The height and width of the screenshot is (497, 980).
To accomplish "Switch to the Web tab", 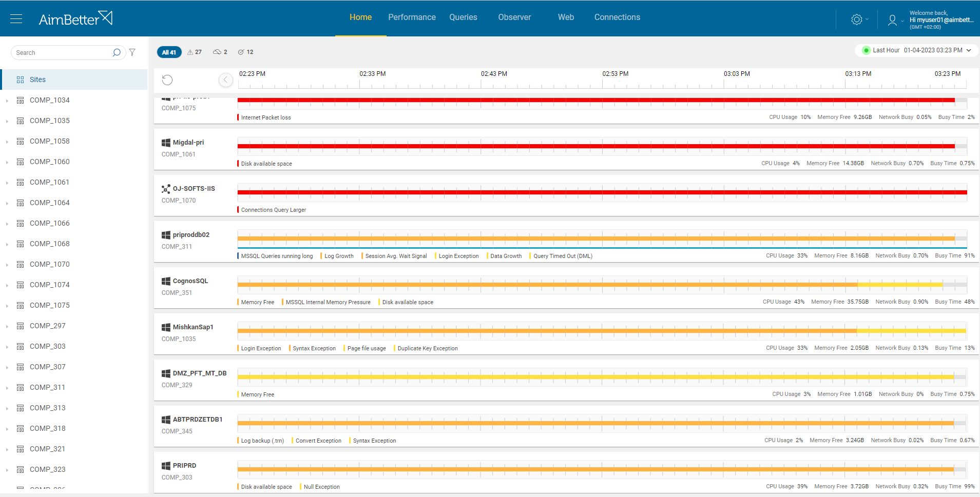I will pos(566,17).
